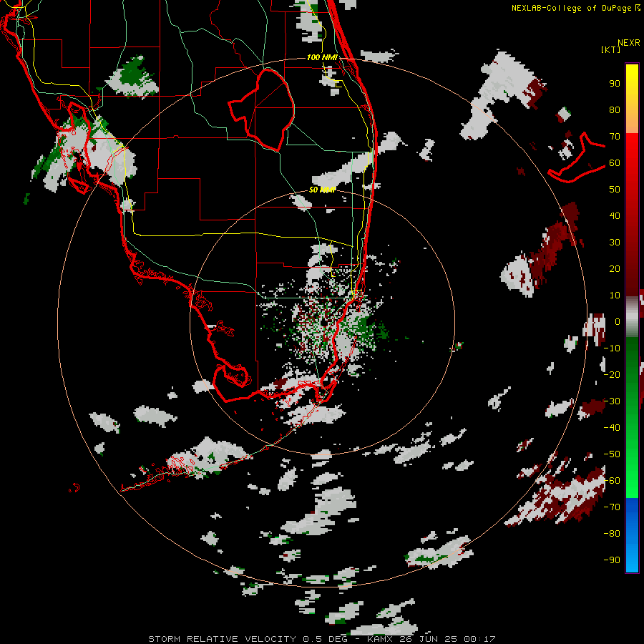Click the 90 value on the velocity scale
The height and width of the screenshot is (644, 644).
615,84
